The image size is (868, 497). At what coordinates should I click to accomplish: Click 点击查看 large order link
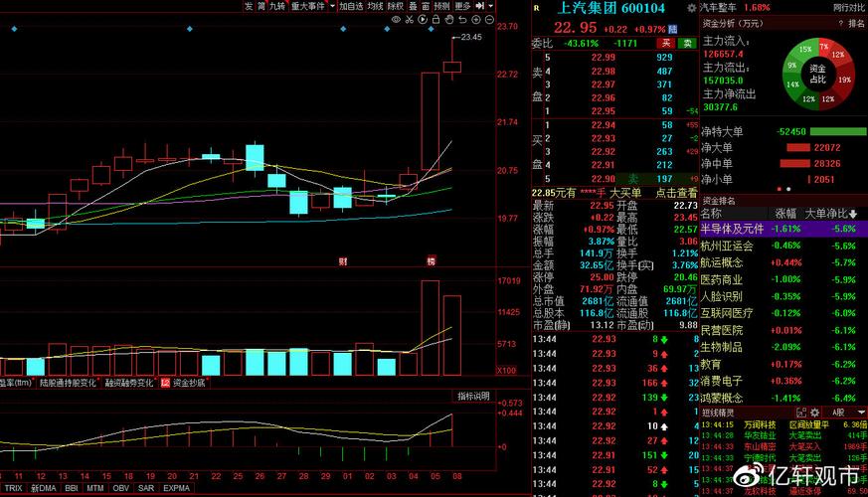(676, 193)
